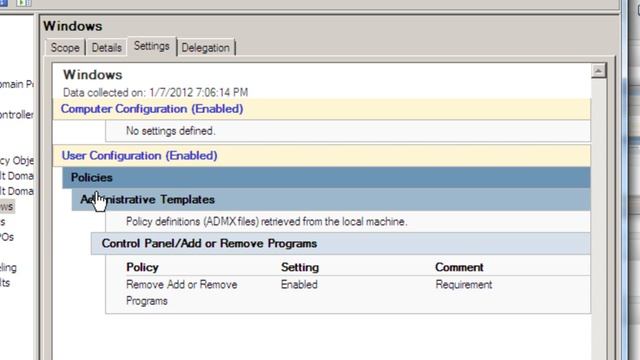Open the Details tab
640x360 pixels.
(x=107, y=47)
